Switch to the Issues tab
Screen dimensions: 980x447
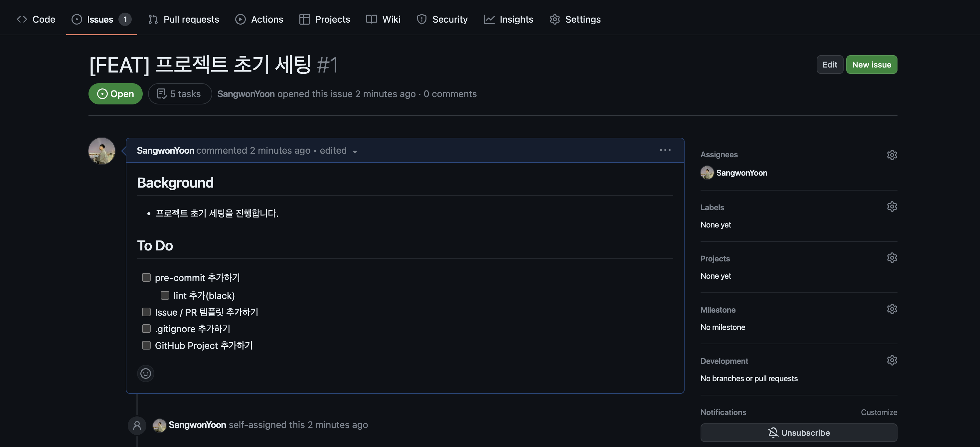tap(101, 19)
